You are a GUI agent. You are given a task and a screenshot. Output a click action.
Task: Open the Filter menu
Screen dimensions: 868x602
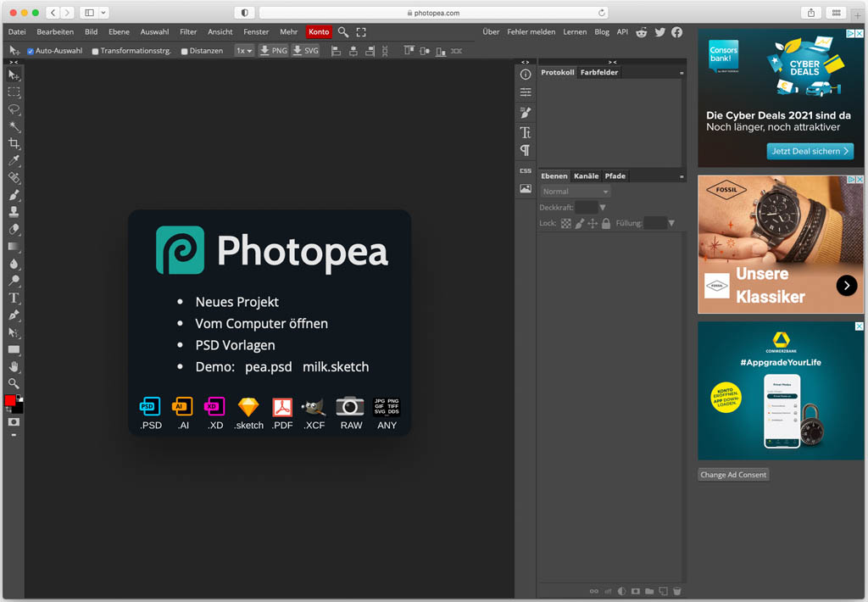pos(188,31)
